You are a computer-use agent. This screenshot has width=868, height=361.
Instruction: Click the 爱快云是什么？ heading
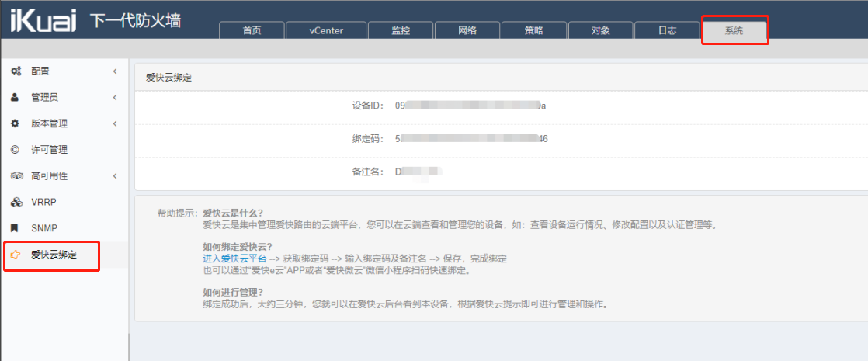pyautogui.click(x=233, y=213)
